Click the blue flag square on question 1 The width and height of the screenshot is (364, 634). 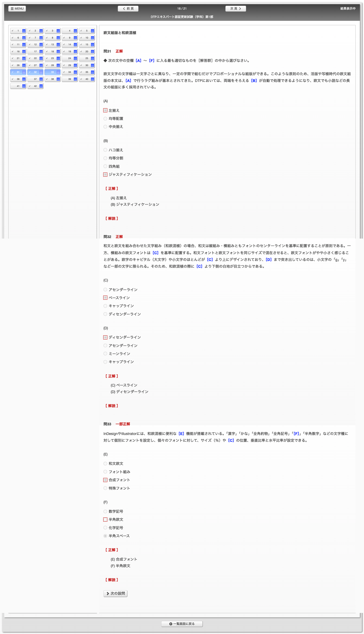coord(24,31)
